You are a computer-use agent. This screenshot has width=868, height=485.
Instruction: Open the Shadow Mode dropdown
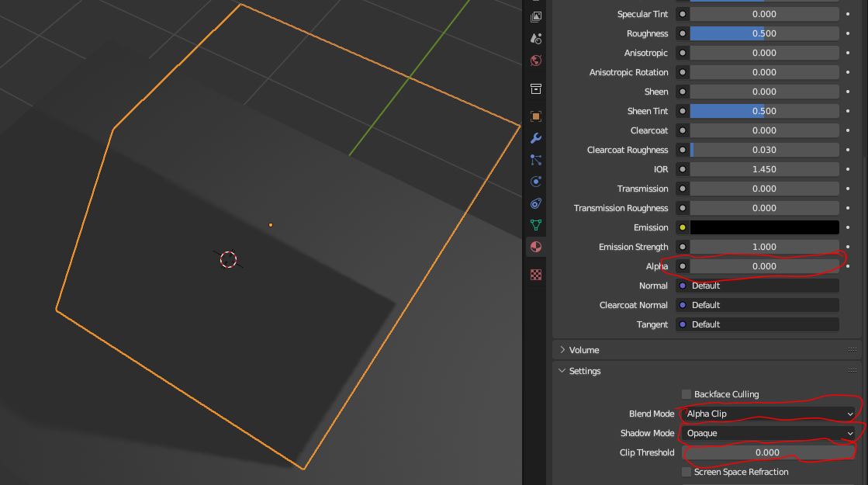pos(768,433)
